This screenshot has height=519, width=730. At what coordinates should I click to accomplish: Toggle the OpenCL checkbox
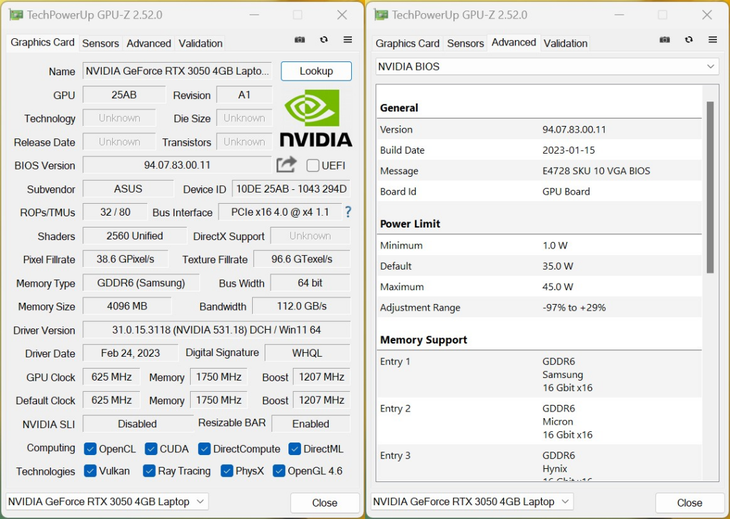pyautogui.click(x=90, y=449)
